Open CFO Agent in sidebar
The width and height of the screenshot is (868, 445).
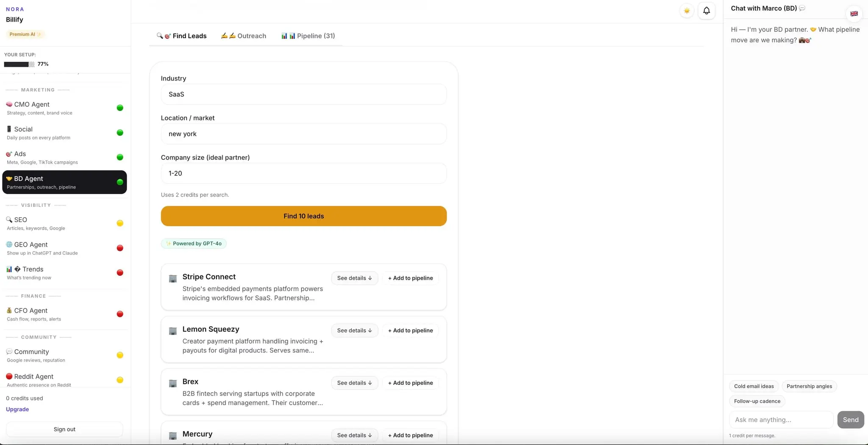[x=64, y=314]
